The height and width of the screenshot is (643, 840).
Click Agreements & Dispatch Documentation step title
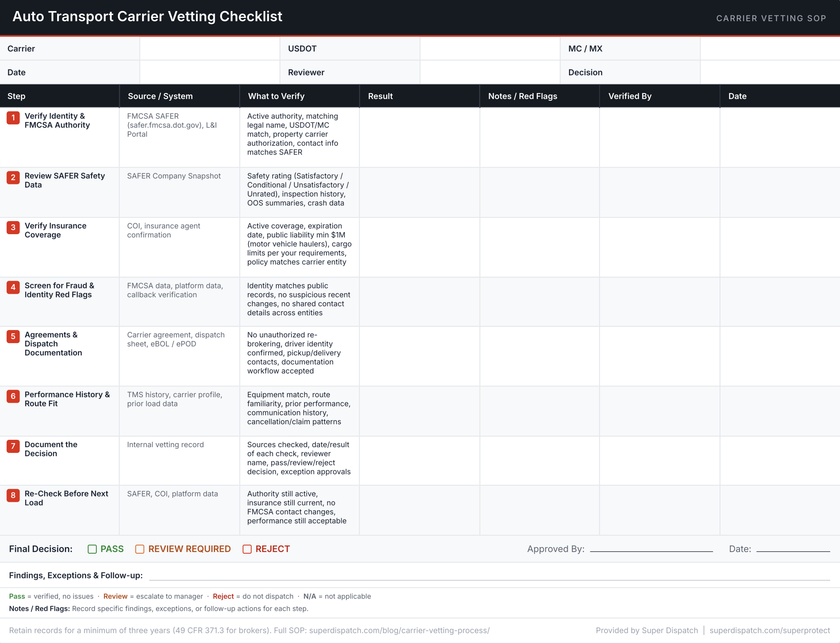53,344
